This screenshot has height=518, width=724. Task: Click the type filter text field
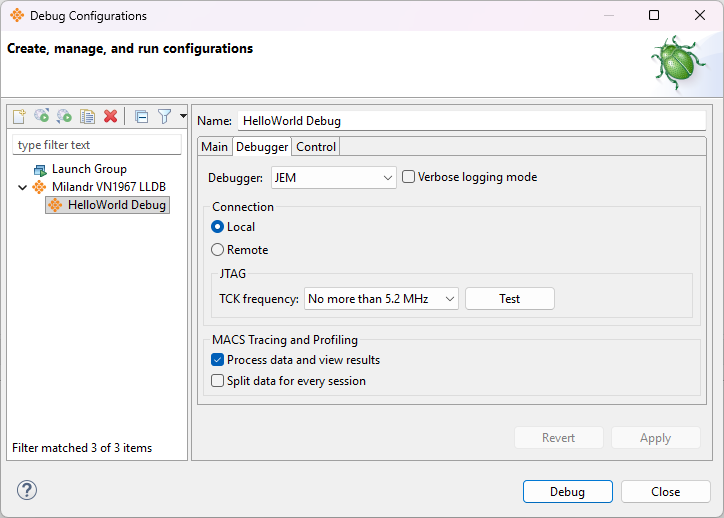97,145
